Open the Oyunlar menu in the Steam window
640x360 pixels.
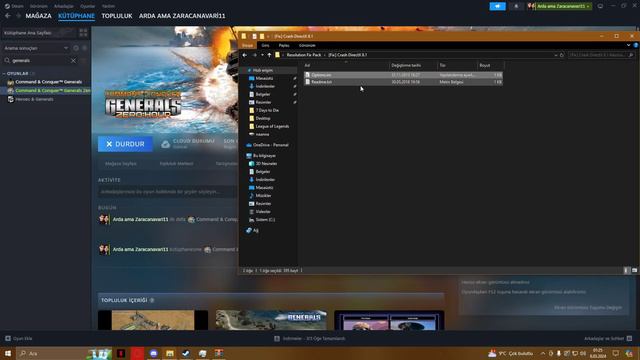pyautogui.click(x=87, y=6)
